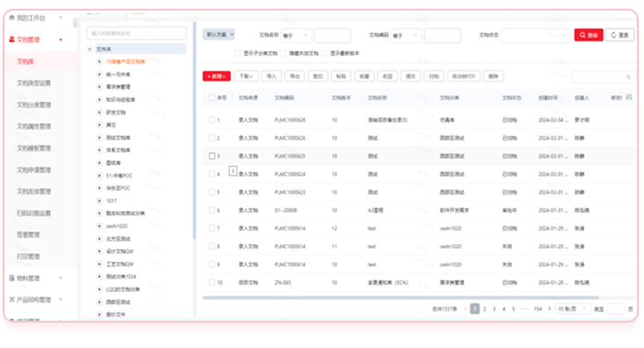
Task: Click the 自动转PDF toolbar button
Action: pyautogui.click(x=464, y=76)
